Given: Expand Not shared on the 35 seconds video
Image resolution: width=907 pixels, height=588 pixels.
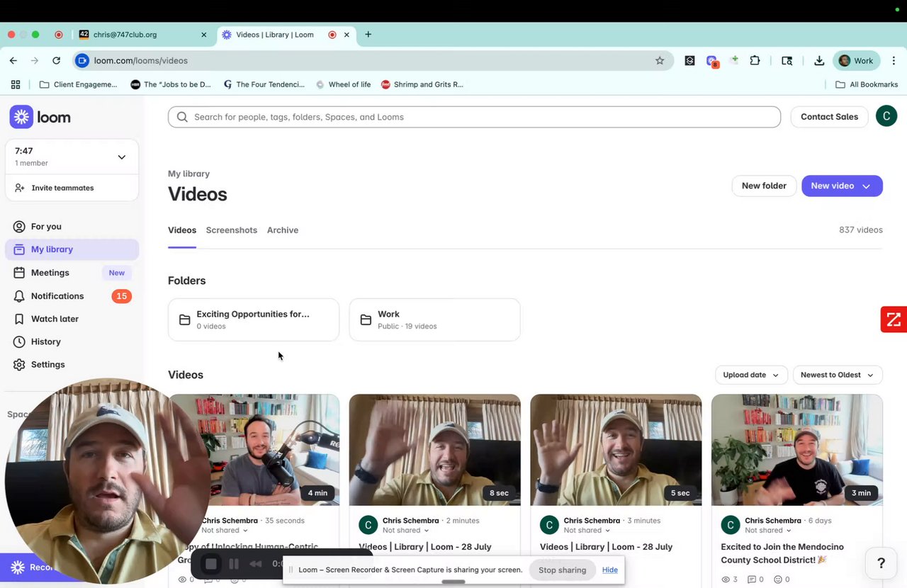Looking at the screenshot, I should tap(225, 531).
